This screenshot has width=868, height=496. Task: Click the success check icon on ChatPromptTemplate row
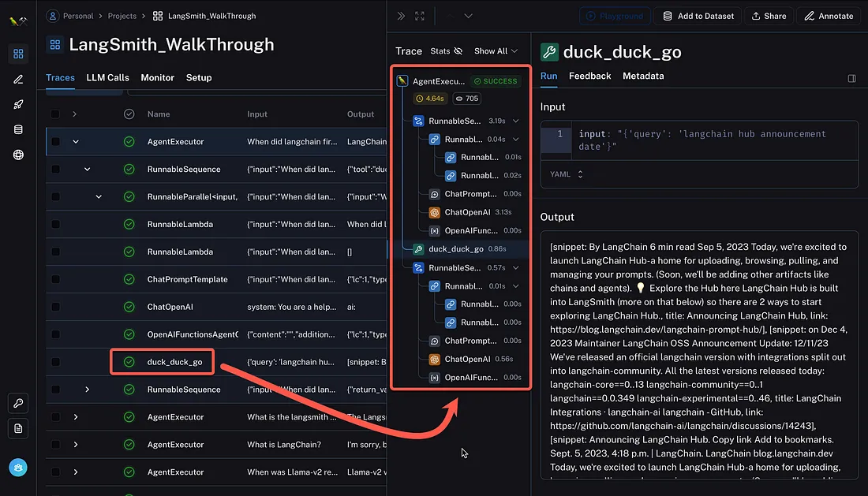click(129, 279)
